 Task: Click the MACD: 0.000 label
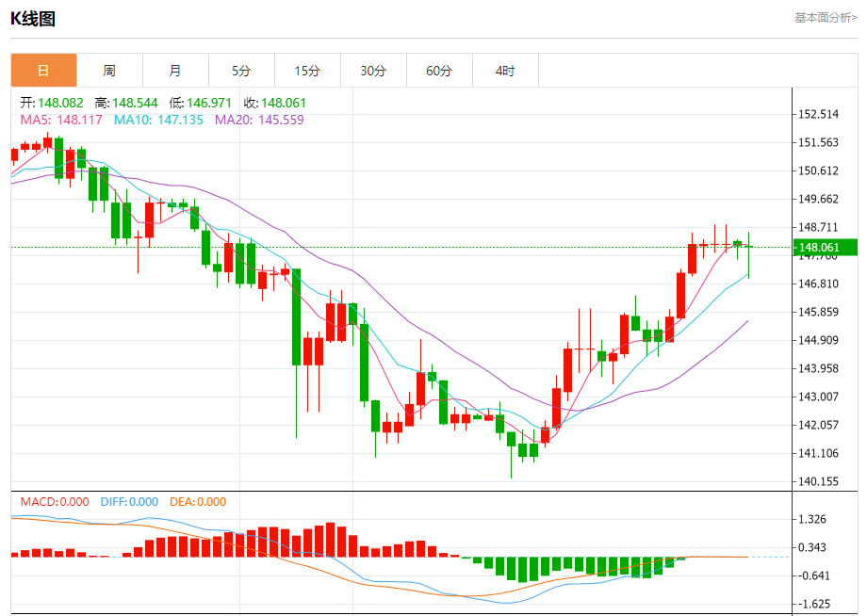55,502
